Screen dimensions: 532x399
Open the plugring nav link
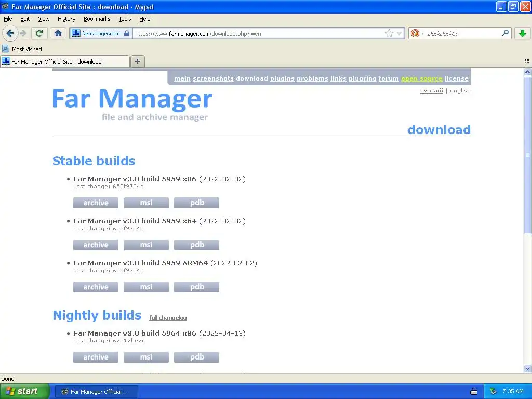pyautogui.click(x=362, y=78)
